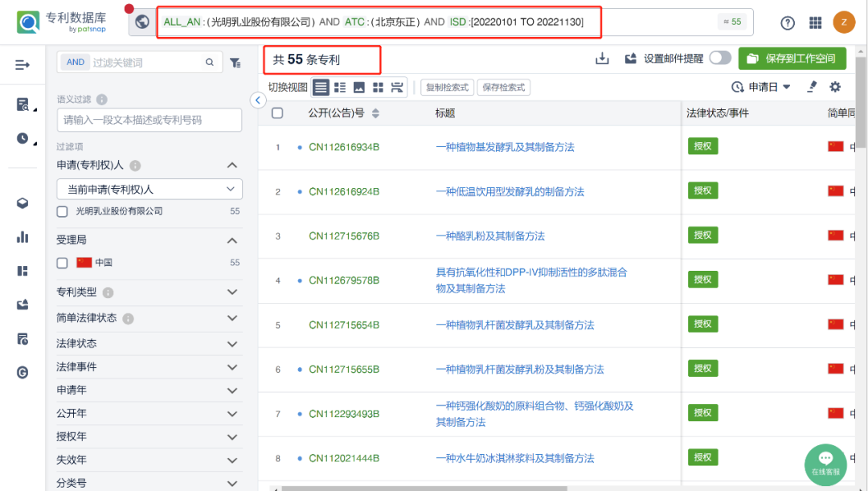Open the sidebar document-gear icon
This screenshot has height=491, width=868.
[x=23, y=339]
